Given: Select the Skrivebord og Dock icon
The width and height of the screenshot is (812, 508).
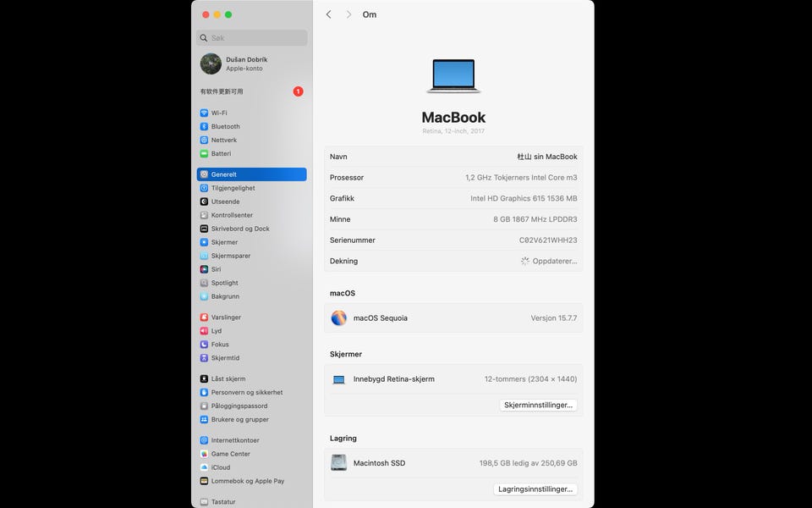Looking at the screenshot, I should point(204,229).
